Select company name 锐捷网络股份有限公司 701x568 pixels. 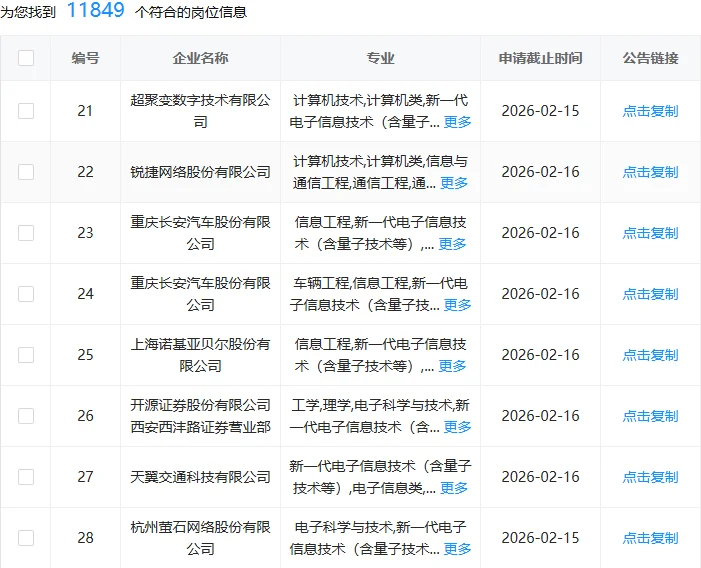click(x=200, y=172)
